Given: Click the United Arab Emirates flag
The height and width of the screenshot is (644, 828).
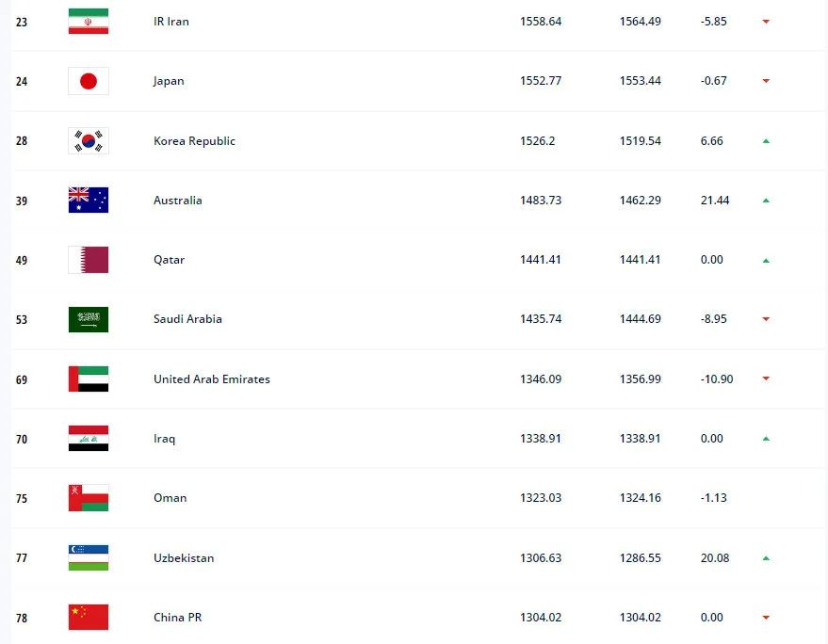Looking at the screenshot, I should point(89,379).
